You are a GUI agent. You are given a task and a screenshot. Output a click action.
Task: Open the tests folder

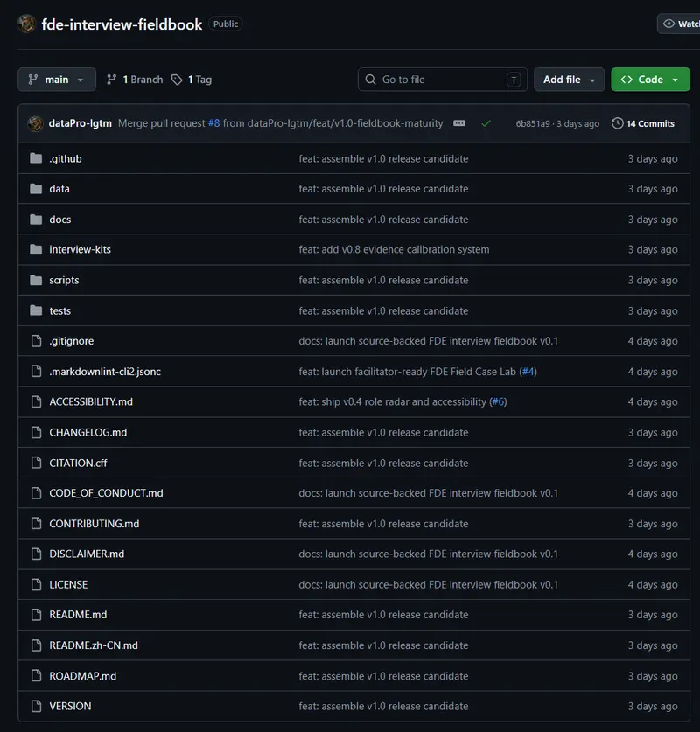[60, 311]
